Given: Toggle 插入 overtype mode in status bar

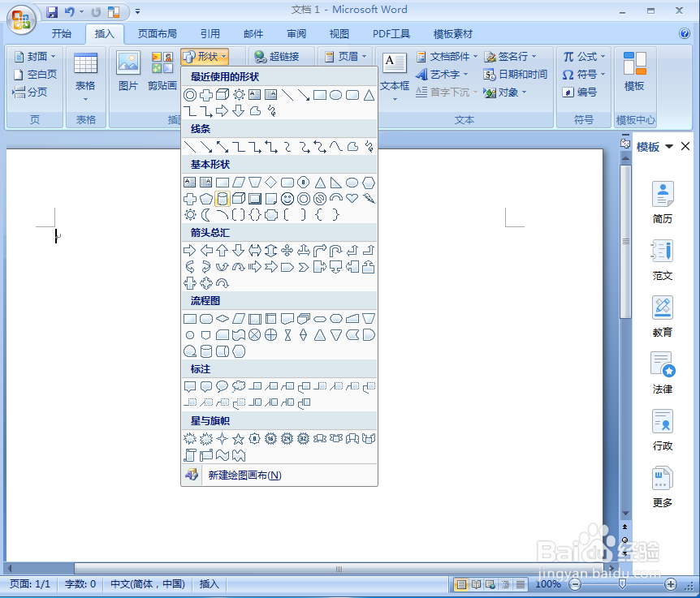Looking at the screenshot, I should 209,583.
